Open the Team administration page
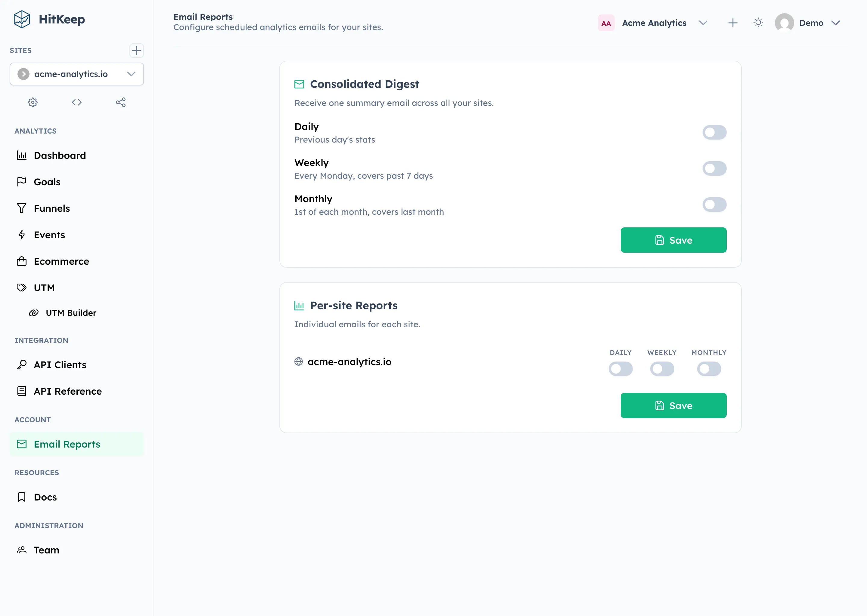This screenshot has width=867, height=616. 46,550
